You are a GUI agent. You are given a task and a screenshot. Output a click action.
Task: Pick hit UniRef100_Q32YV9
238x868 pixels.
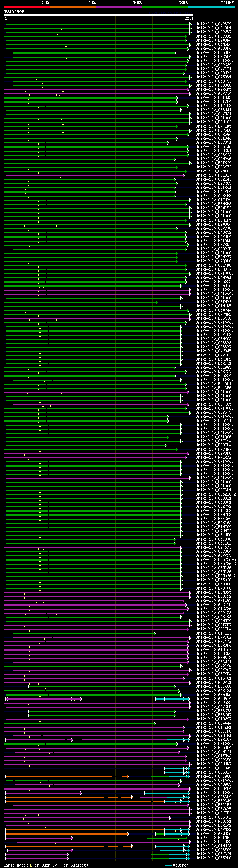point(213,506)
